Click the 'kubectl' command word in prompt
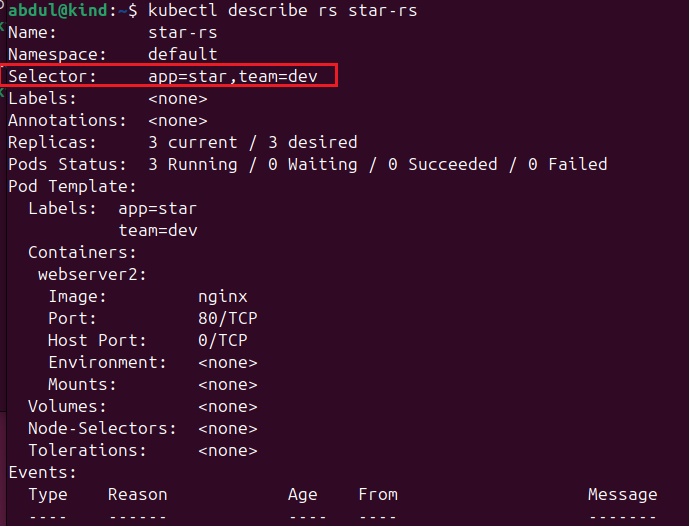 182,10
